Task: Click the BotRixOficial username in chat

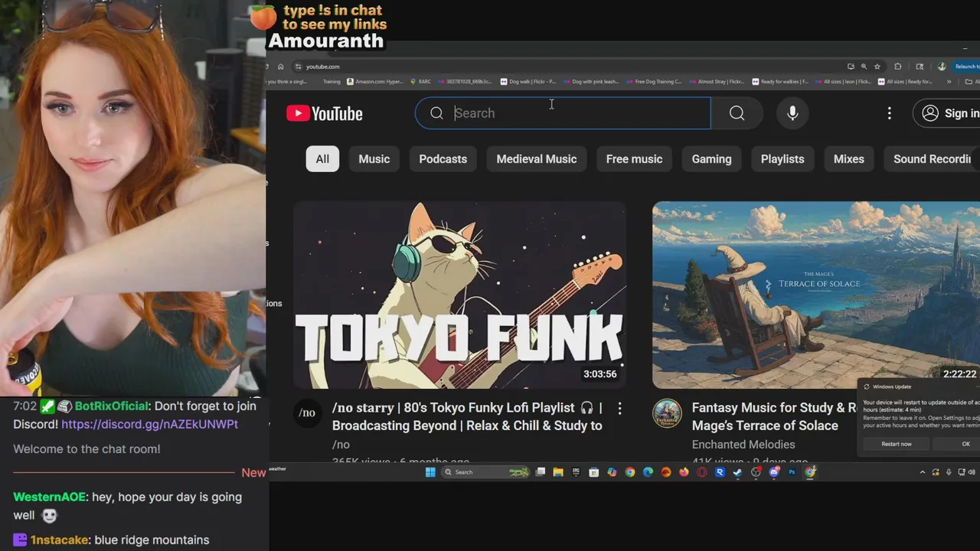Action: coord(113,406)
